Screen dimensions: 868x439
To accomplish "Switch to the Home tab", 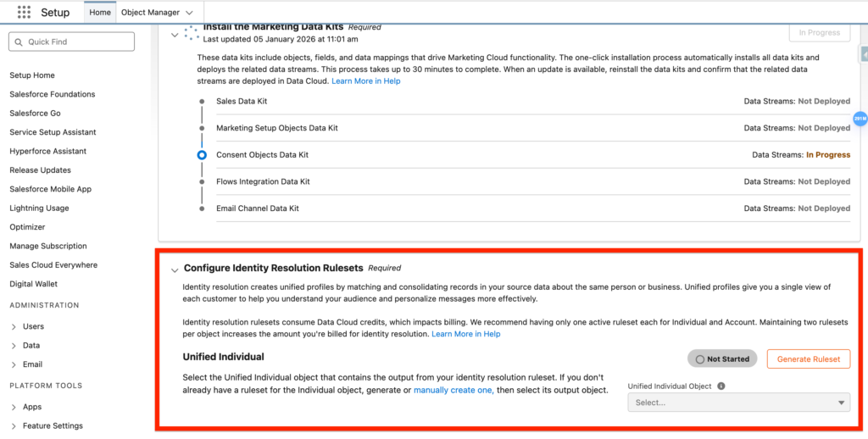I will (100, 13).
